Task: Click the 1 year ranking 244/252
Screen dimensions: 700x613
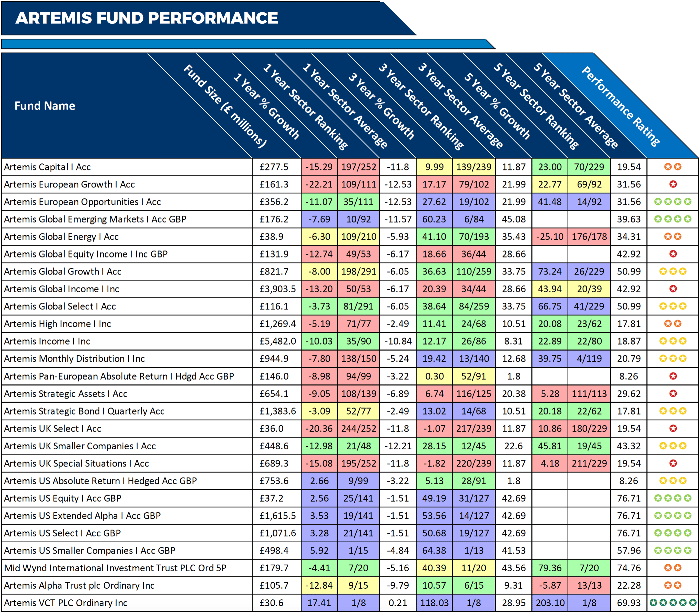Action: tap(359, 429)
